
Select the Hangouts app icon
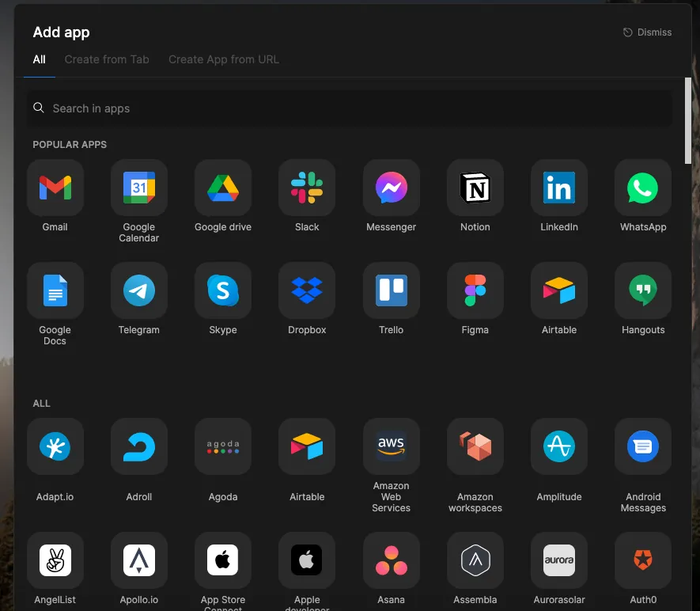643,291
